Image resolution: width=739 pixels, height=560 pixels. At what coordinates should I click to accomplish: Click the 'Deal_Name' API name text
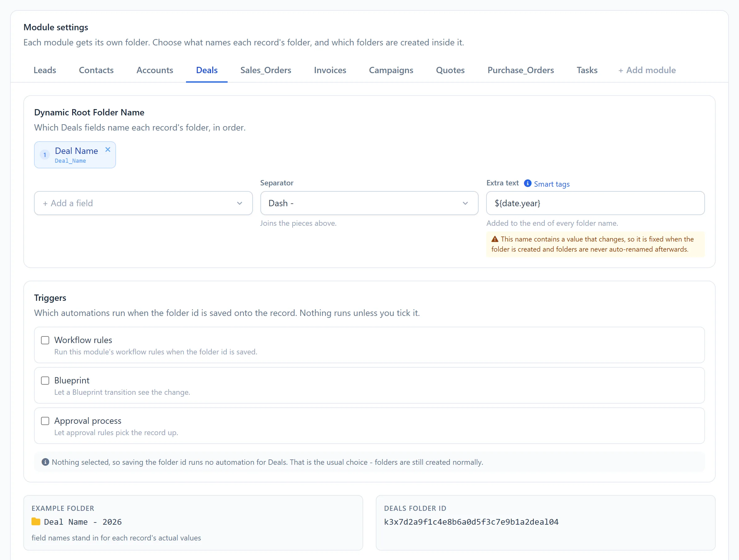[x=70, y=161]
